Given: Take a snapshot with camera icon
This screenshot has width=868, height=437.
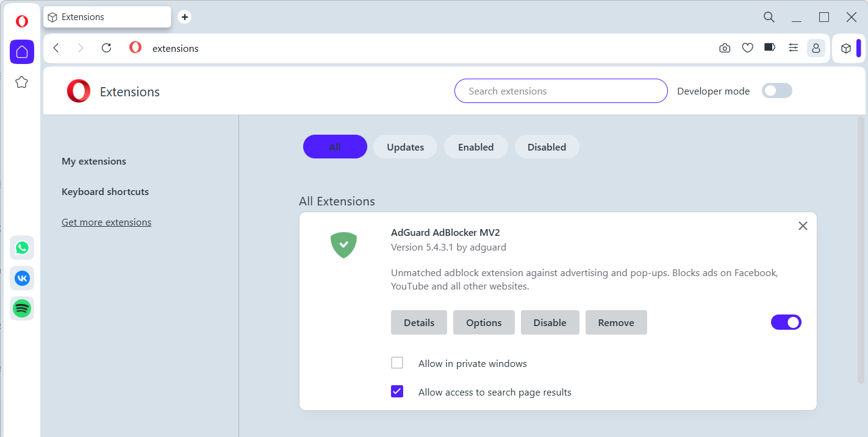Looking at the screenshot, I should tap(725, 48).
